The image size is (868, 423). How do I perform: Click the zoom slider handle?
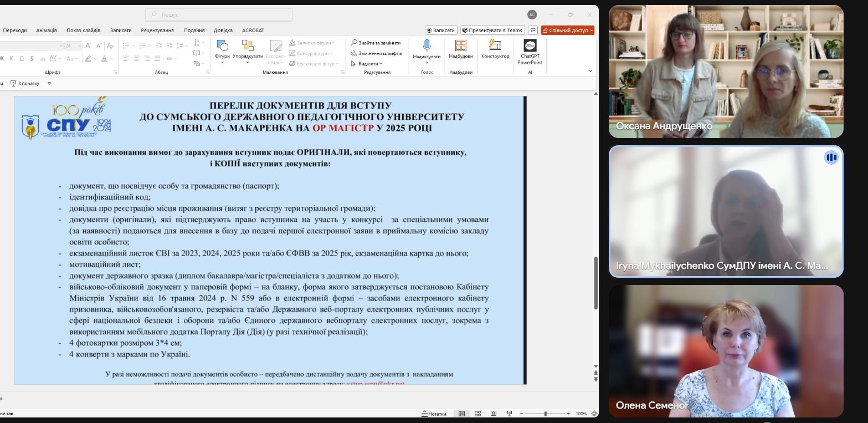click(x=546, y=414)
